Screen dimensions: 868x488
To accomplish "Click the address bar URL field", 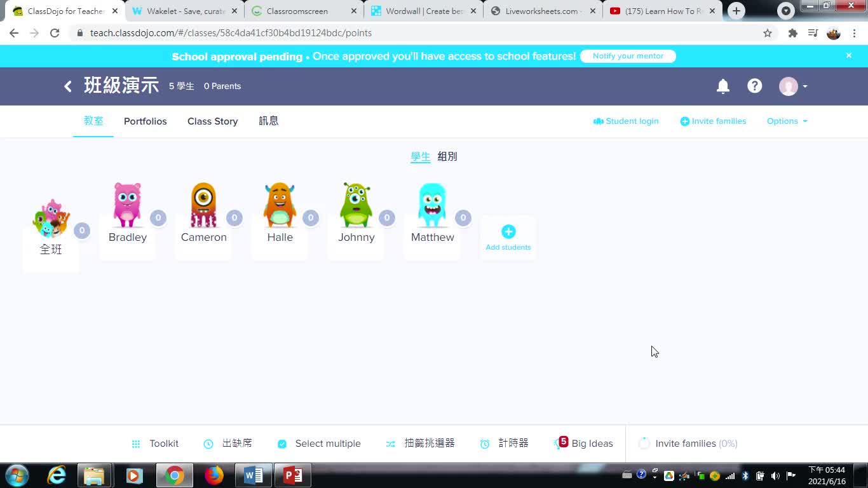I will point(419,33).
